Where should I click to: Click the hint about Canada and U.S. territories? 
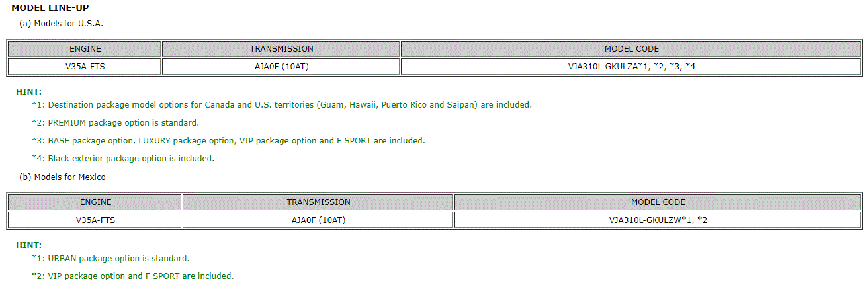pyautogui.click(x=281, y=104)
